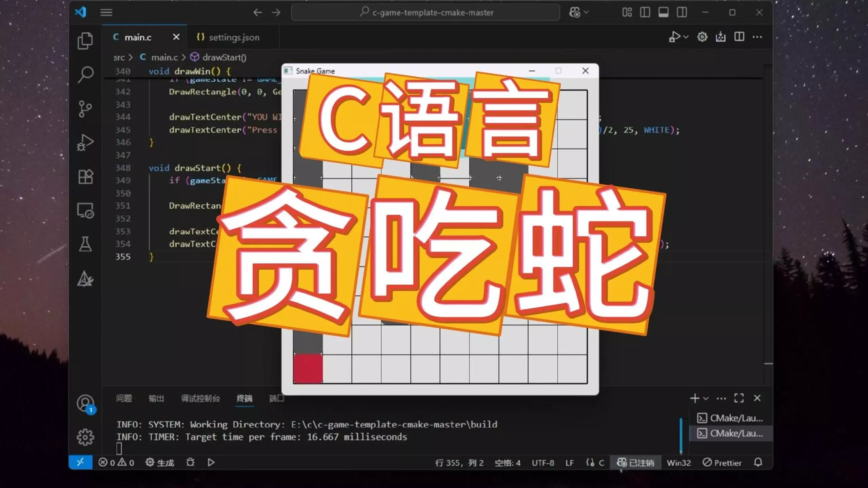Split the editor to the right
The height and width of the screenshot is (488, 868).
(x=739, y=37)
